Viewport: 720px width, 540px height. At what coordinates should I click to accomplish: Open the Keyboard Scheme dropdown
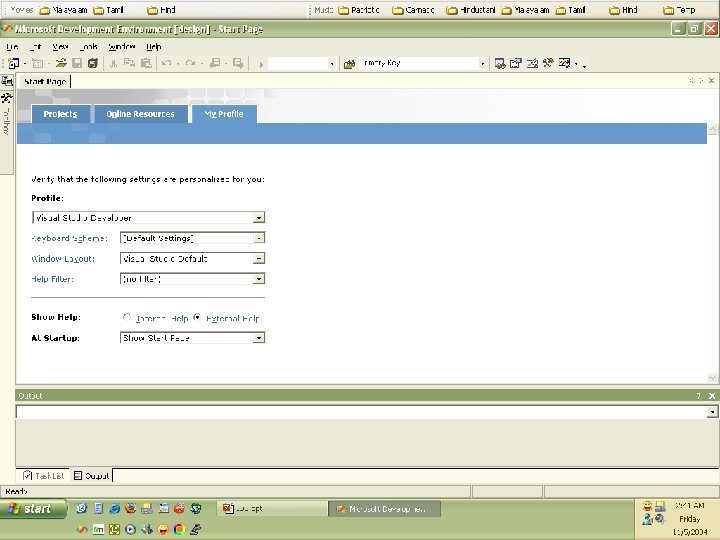(259, 238)
